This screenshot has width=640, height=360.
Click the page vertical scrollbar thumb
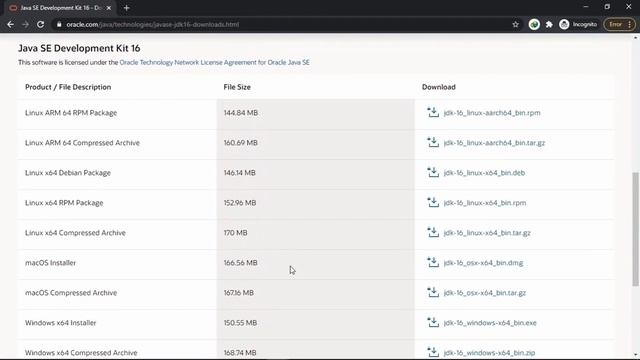coord(636,229)
